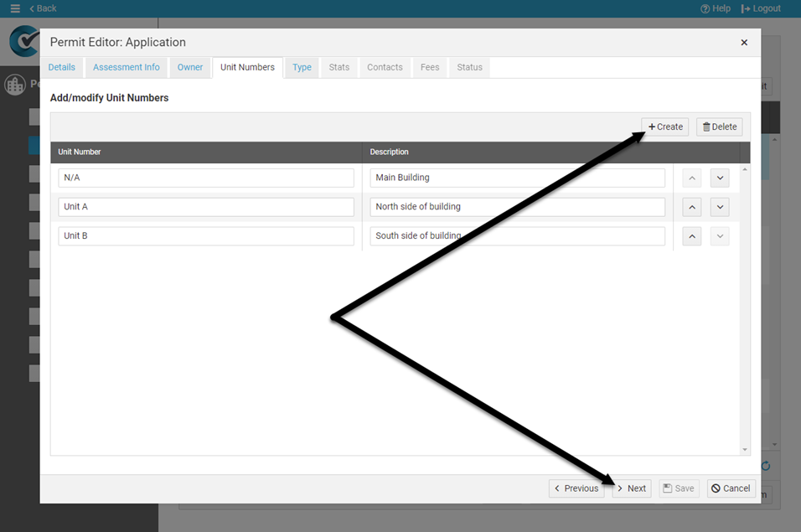Move Unit A row down
The height and width of the screenshot is (532, 801).
[720, 207]
